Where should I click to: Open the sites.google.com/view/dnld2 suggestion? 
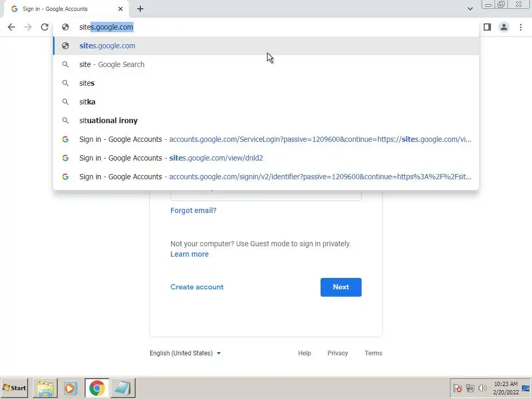266,158
